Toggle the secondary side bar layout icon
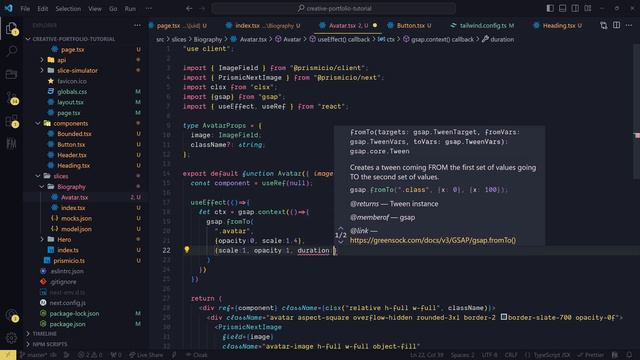Screen dimensions: 640x360 coord(575,9)
